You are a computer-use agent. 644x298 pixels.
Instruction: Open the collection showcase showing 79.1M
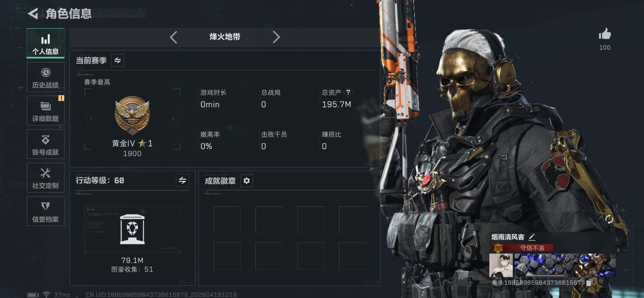coord(132,229)
